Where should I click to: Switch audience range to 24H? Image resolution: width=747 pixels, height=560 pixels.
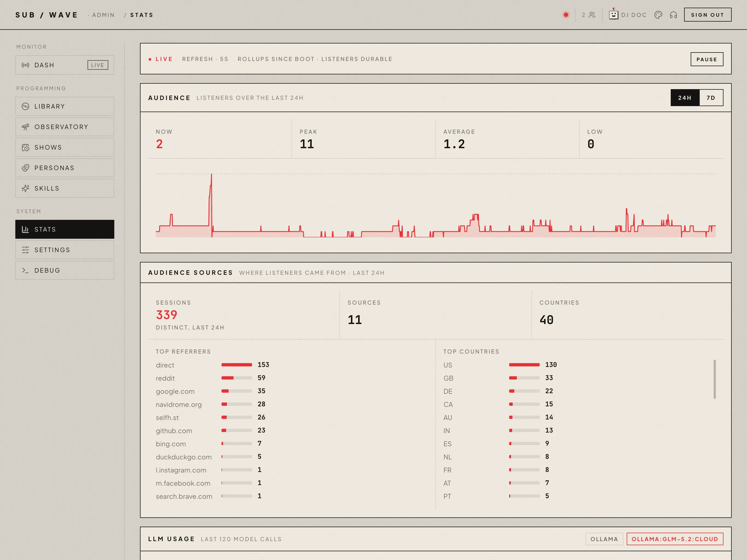(685, 98)
